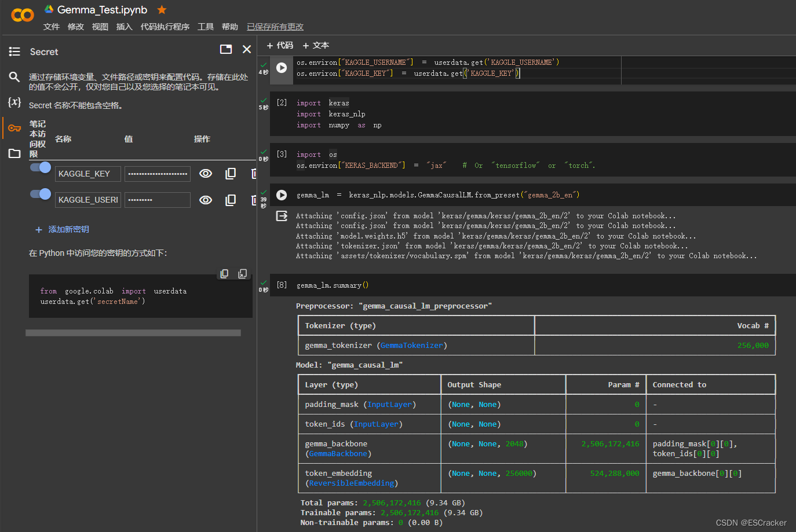The height and width of the screenshot is (532, 796).
Task: Open the 工具 menu
Action: click(x=206, y=27)
